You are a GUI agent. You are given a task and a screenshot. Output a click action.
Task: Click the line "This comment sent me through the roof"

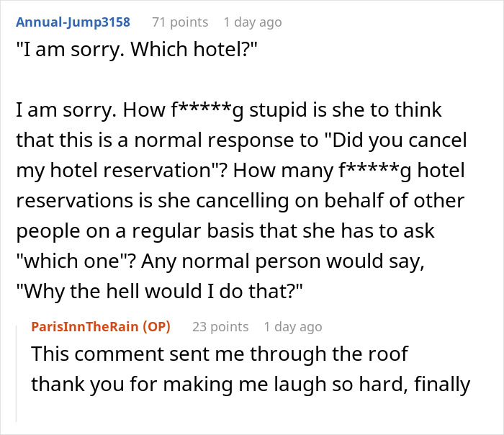click(220, 354)
